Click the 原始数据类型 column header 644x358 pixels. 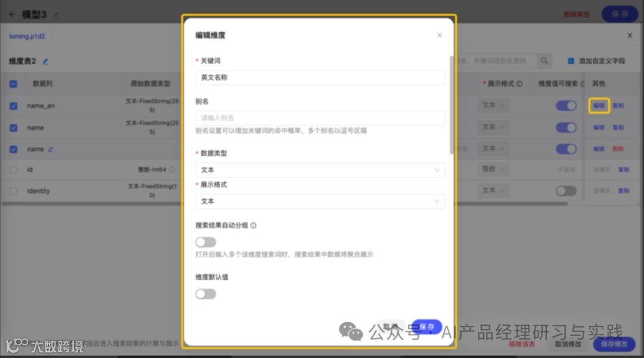pyautogui.click(x=150, y=83)
